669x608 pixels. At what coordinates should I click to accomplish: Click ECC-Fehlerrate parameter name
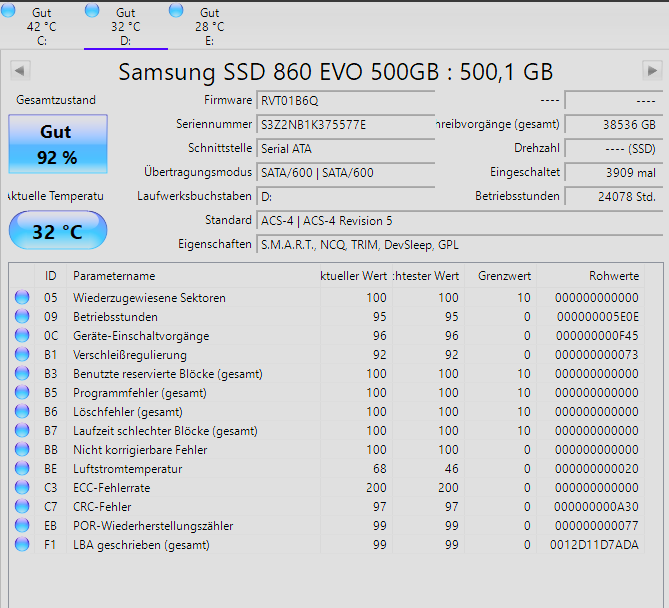(112, 488)
